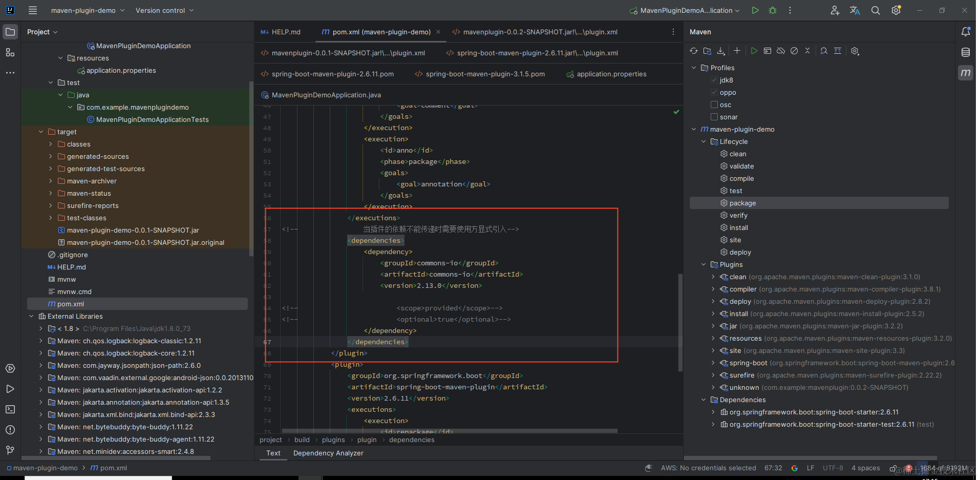Start debugging with the bug icon
Image resolution: width=980 pixels, height=480 pixels.
click(x=773, y=10)
